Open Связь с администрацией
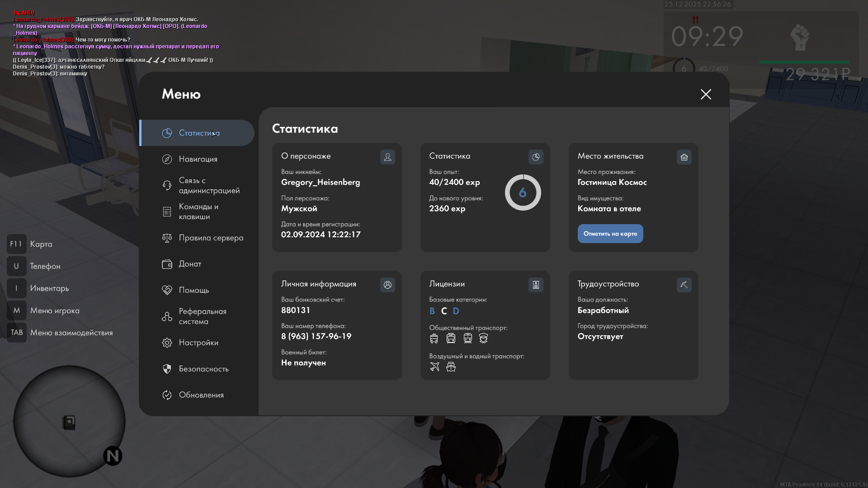Viewport: 868px width, 488px height. point(209,185)
